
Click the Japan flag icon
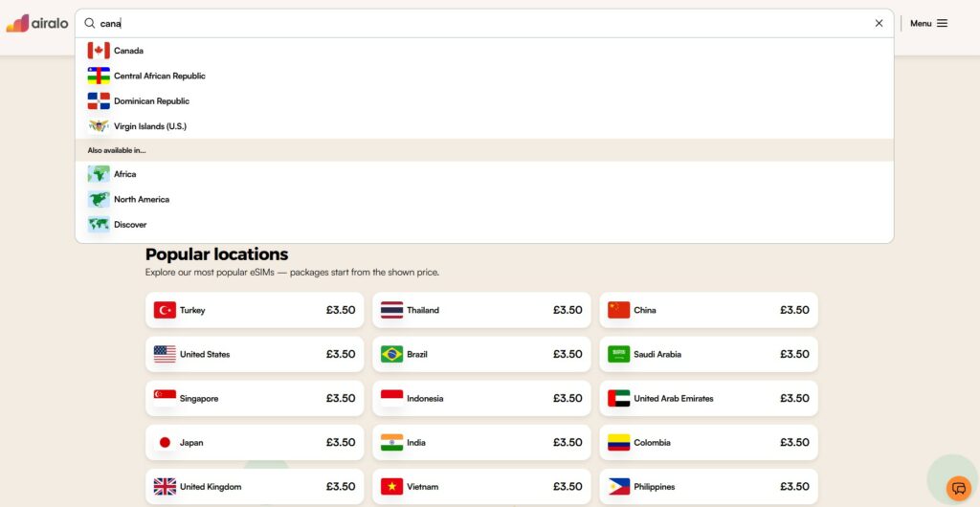click(x=165, y=442)
